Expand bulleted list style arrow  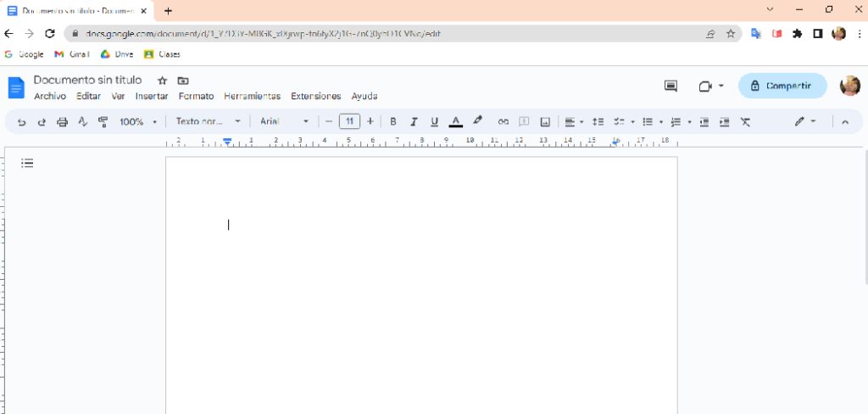(x=661, y=122)
